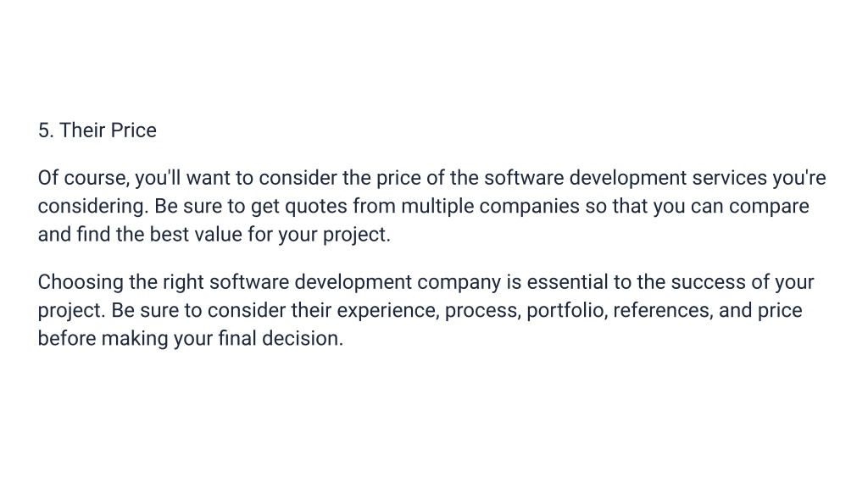This screenshot has width=868, height=488.
Task: Click the word 'multiple'
Action: tap(437, 207)
